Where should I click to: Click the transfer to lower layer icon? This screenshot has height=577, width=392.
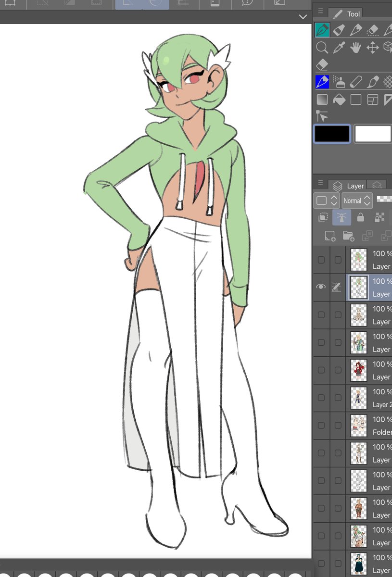tap(367, 236)
